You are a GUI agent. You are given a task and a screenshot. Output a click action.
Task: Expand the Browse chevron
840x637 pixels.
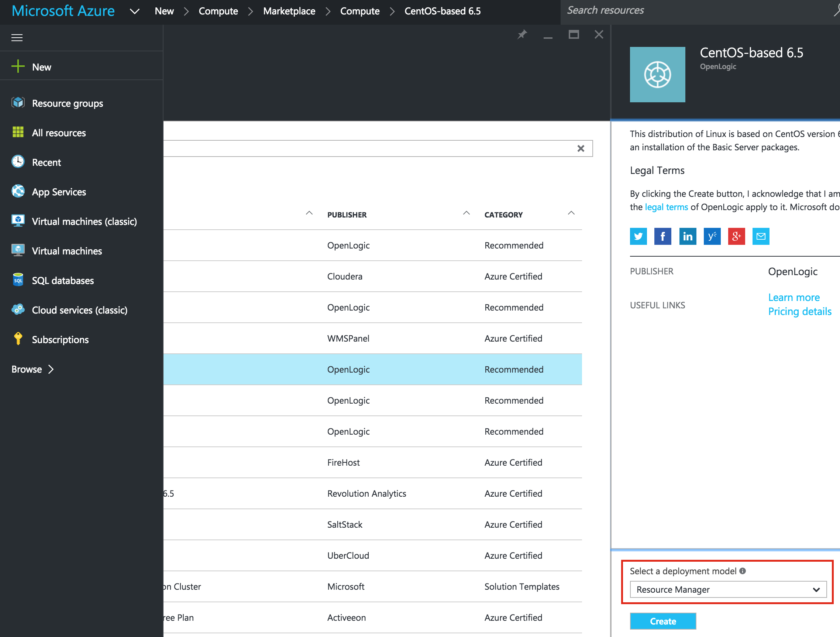click(51, 369)
